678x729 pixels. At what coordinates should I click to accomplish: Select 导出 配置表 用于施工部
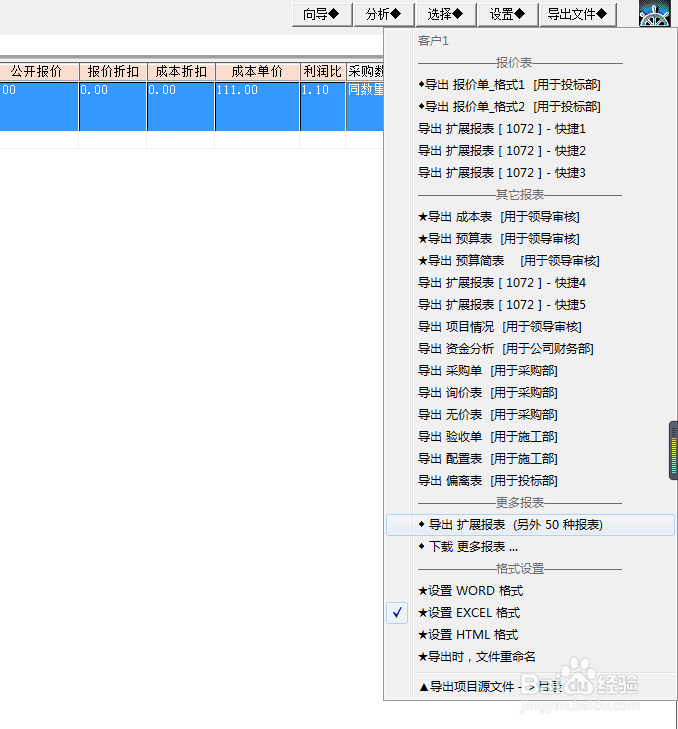[530, 459]
